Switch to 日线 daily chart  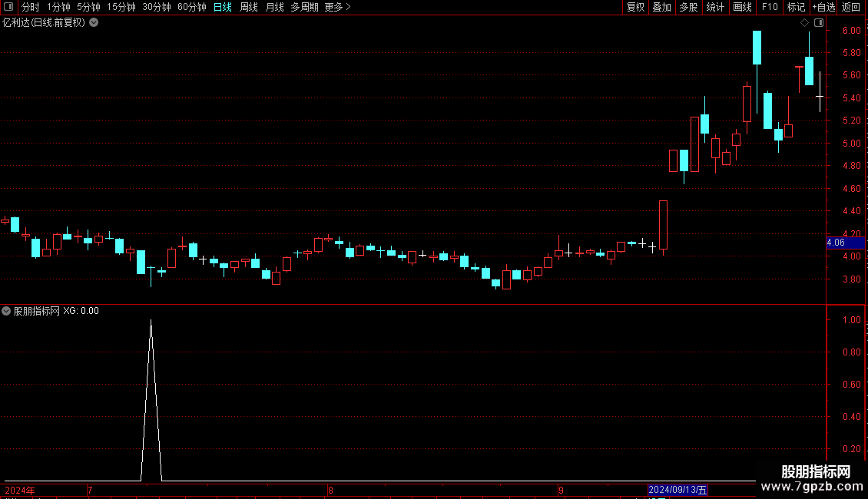pyautogui.click(x=223, y=7)
